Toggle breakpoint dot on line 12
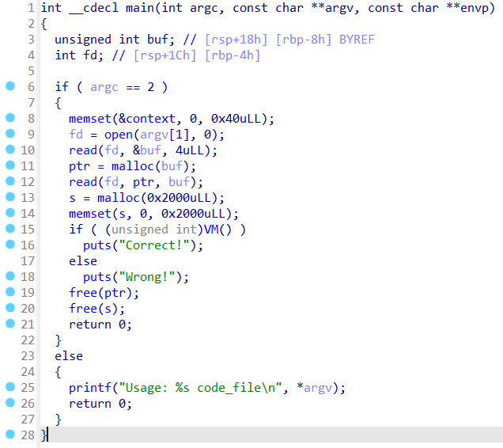This screenshot has width=503, height=448. tap(10, 180)
